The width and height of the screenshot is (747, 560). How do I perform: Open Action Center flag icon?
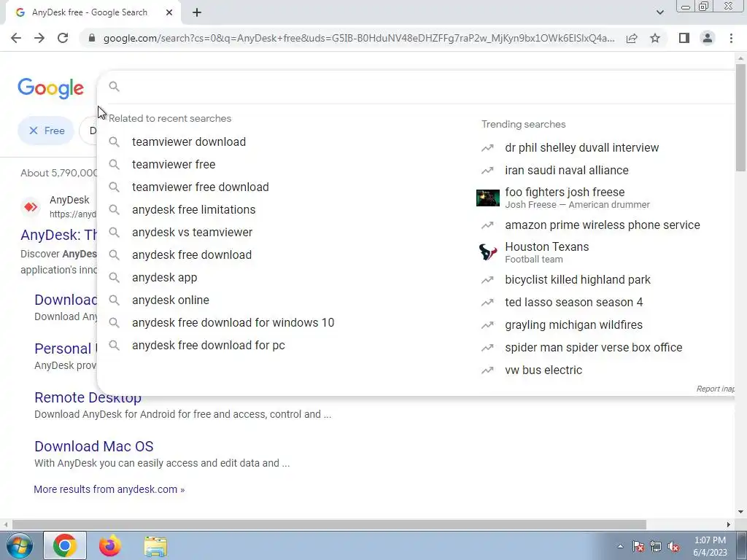pos(638,546)
